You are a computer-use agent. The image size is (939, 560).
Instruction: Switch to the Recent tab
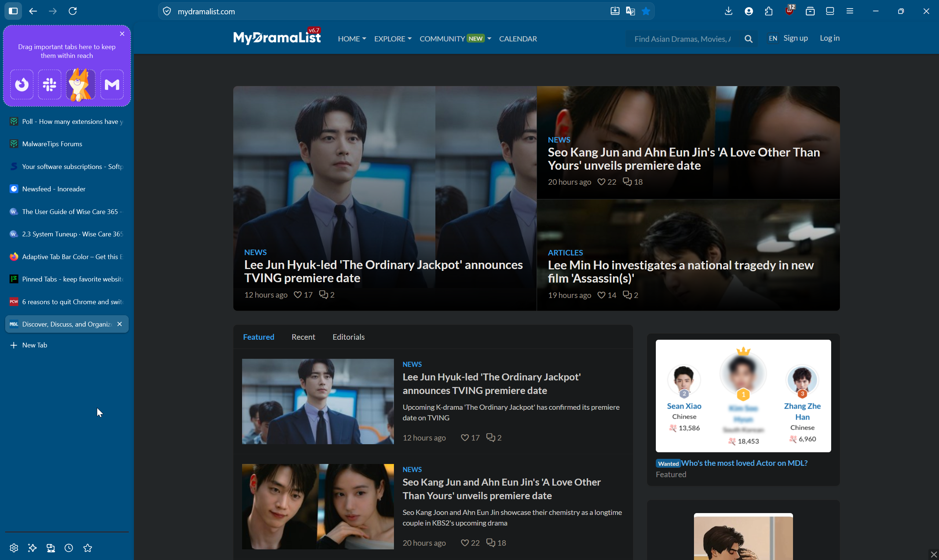click(x=303, y=336)
